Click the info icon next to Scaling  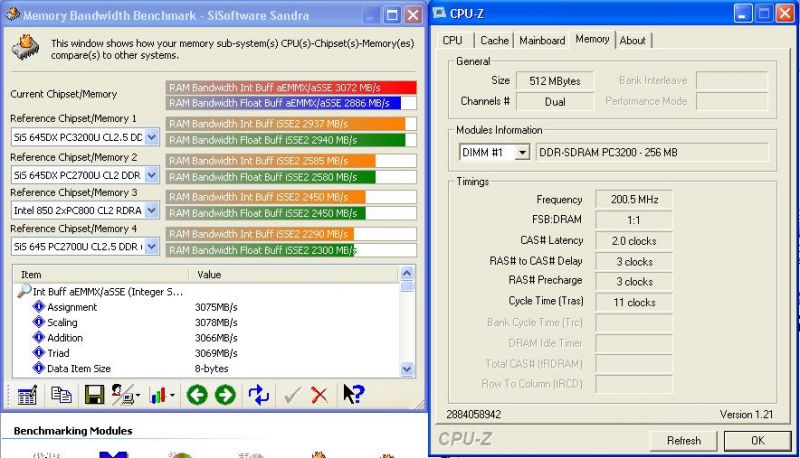pyautogui.click(x=39, y=322)
